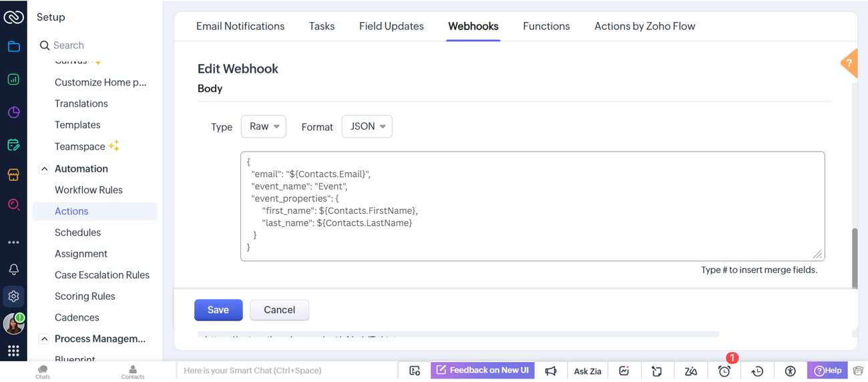Click into the JSON body text area
Viewport: 868px width, 382px height.
coord(533,206)
